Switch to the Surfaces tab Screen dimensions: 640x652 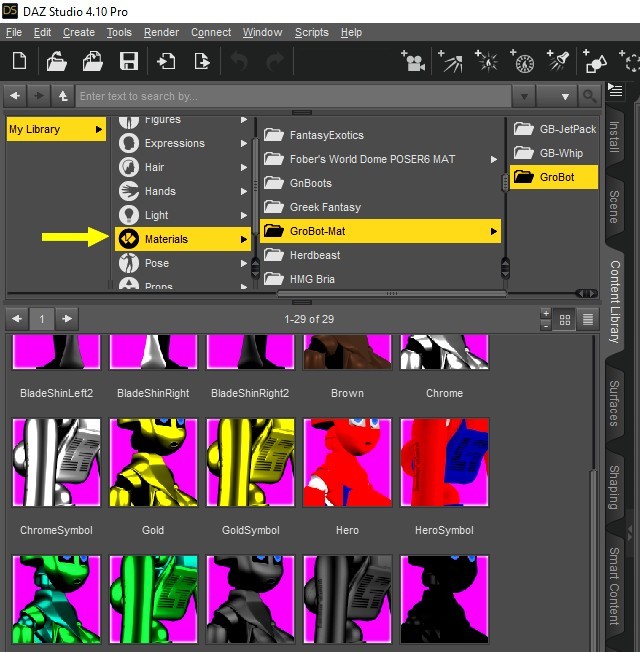[614, 403]
